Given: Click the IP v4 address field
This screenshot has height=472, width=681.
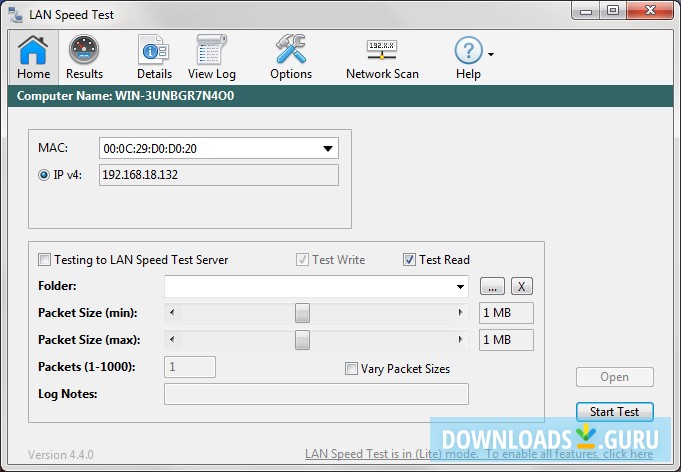Looking at the screenshot, I should [x=218, y=175].
